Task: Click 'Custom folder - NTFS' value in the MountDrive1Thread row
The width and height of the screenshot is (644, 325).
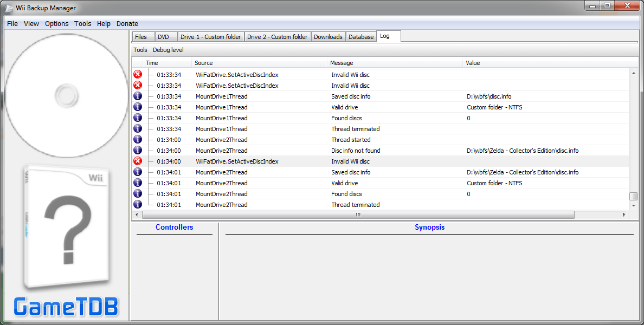Action: tap(494, 107)
